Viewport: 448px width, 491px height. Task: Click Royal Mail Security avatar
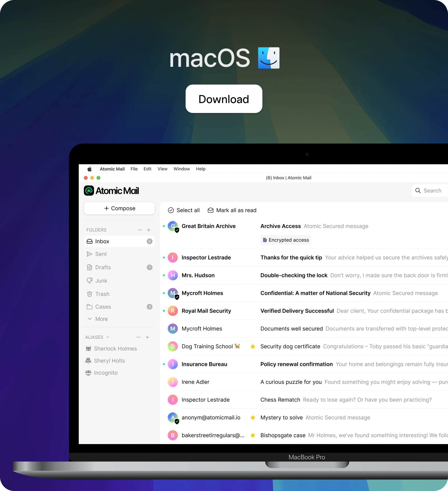coord(173,311)
